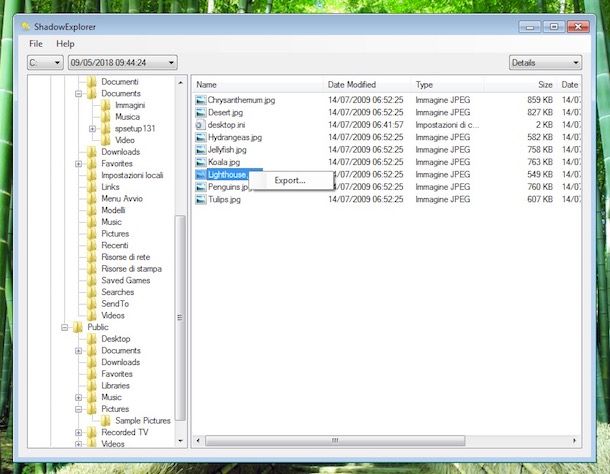Click the file list scroll right arrow

click(x=575, y=441)
